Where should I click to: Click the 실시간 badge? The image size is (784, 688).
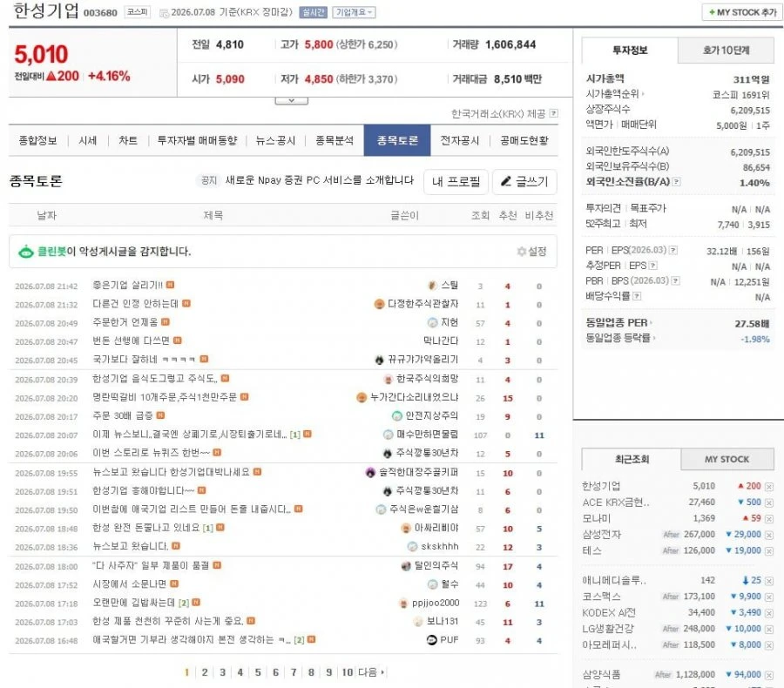(313, 12)
